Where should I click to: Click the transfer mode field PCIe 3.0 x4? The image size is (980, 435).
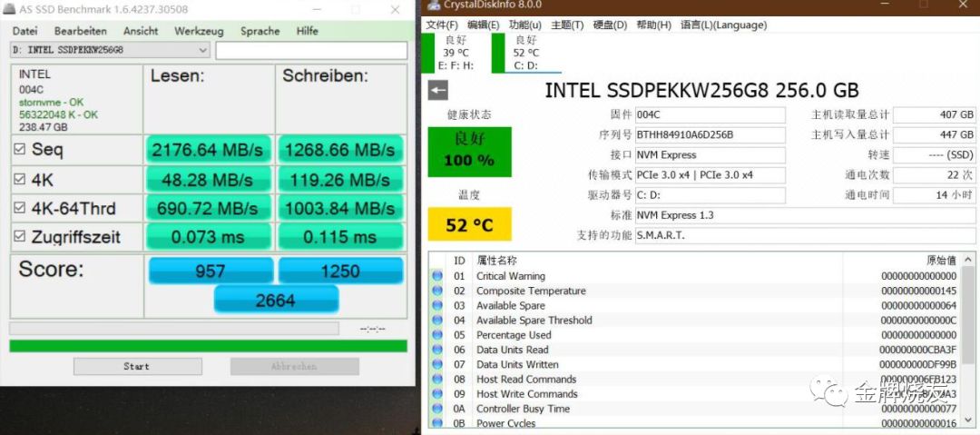coord(710,175)
